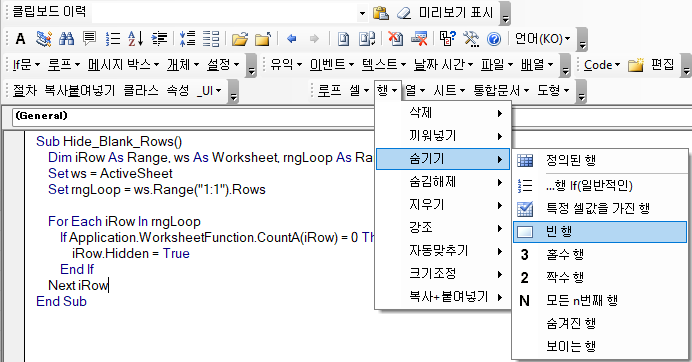The width and height of the screenshot is (692, 362).
Task: Click the 미리보기 표시 button
Action: [456, 13]
